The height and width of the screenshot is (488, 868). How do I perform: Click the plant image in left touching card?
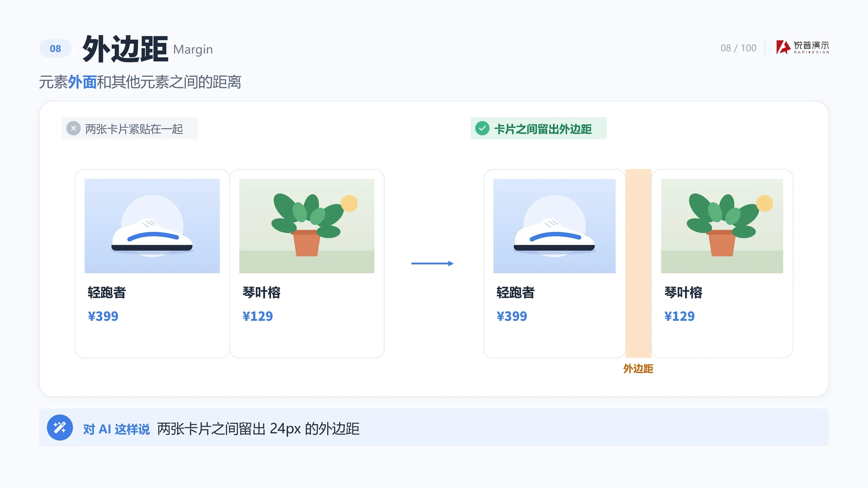pyautogui.click(x=307, y=226)
